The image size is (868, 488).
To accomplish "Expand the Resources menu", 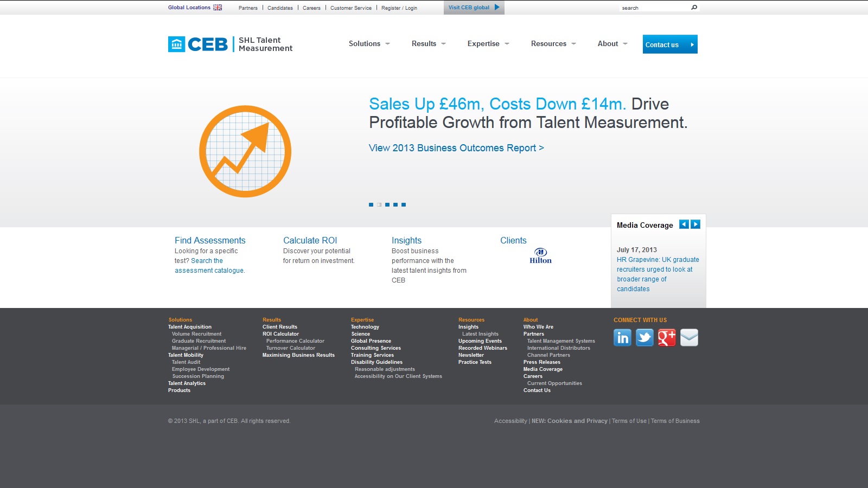I will coord(553,44).
